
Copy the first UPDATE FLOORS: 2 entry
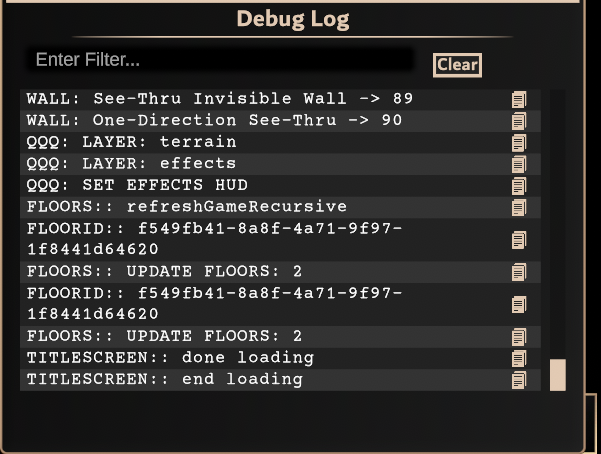[x=519, y=272]
